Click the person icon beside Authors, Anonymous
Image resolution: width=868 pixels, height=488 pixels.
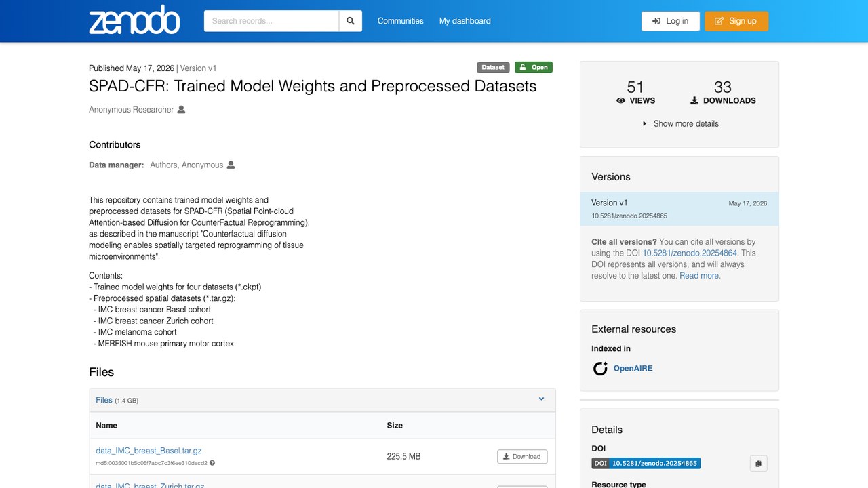pos(231,165)
